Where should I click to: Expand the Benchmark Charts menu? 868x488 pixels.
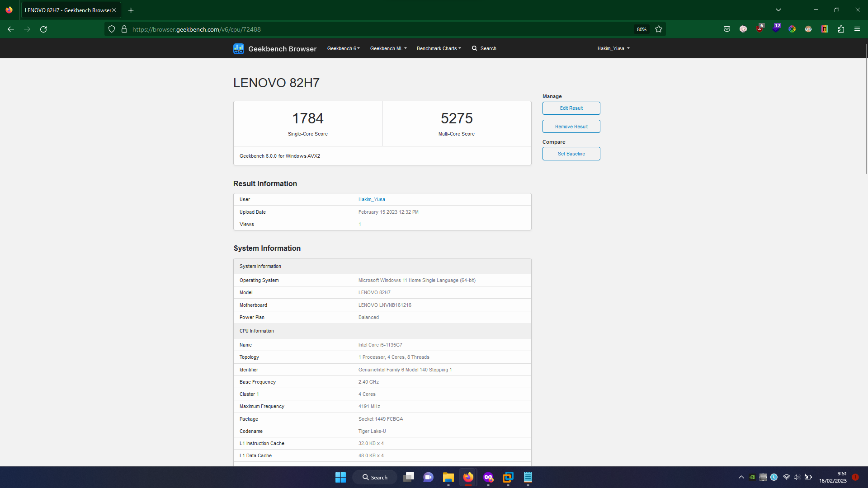coord(439,48)
